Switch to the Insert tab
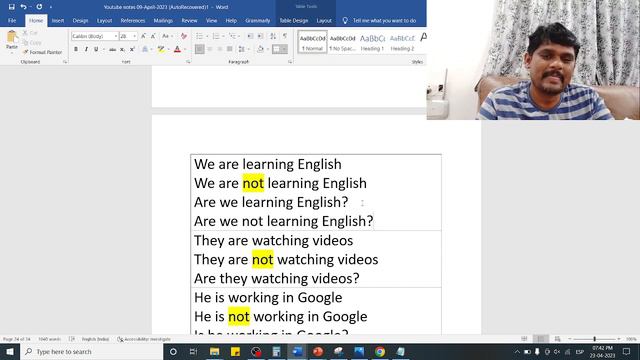The image size is (640, 360). point(58,20)
